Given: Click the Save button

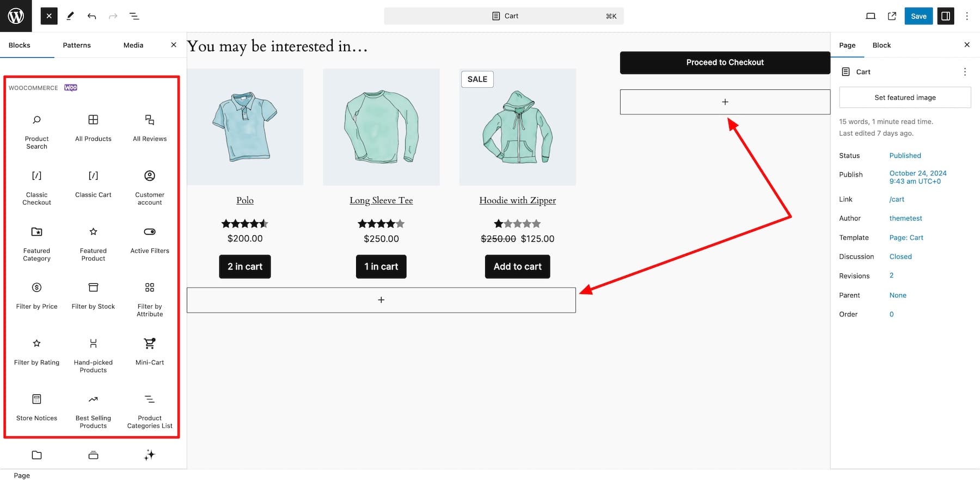Looking at the screenshot, I should [x=918, y=16].
